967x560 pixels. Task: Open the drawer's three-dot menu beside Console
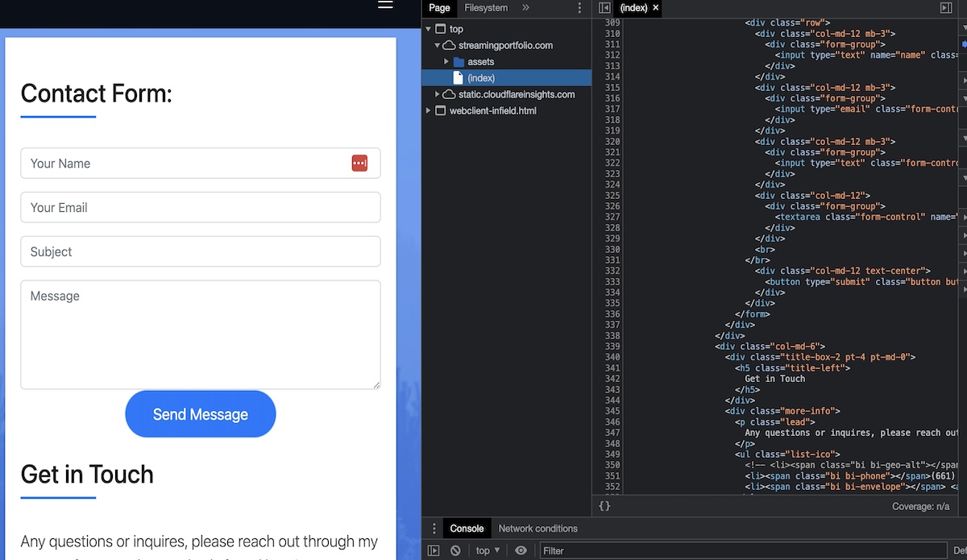tap(434, 529)
